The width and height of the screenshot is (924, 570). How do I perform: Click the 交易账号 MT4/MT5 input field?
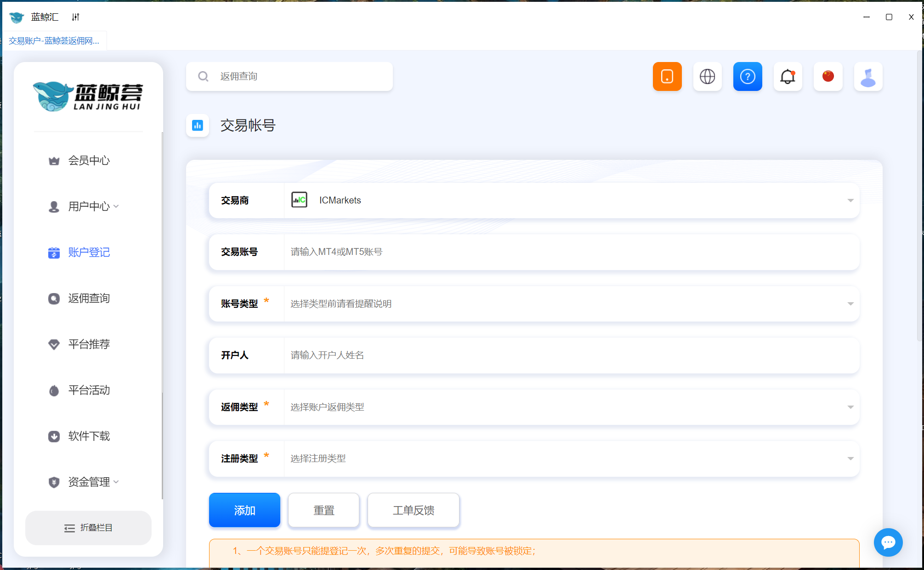click(x=570, y=252)
